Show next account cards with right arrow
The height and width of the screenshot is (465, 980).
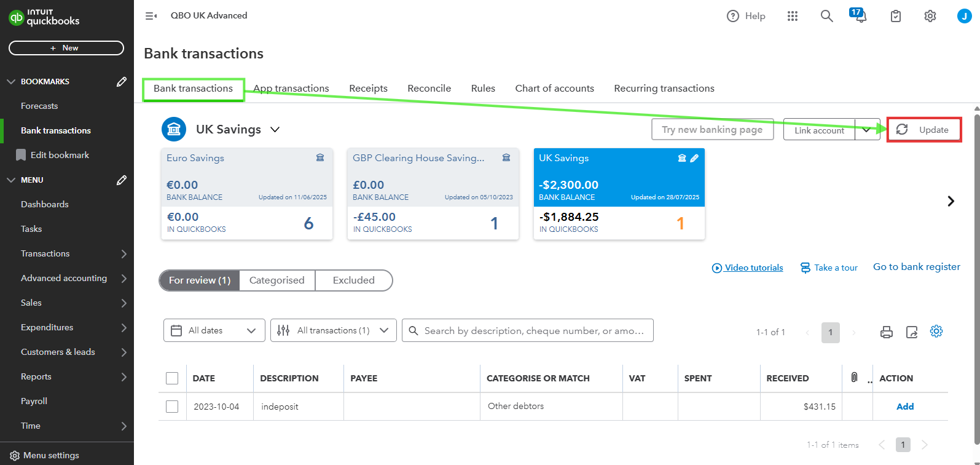coord(951,201)
